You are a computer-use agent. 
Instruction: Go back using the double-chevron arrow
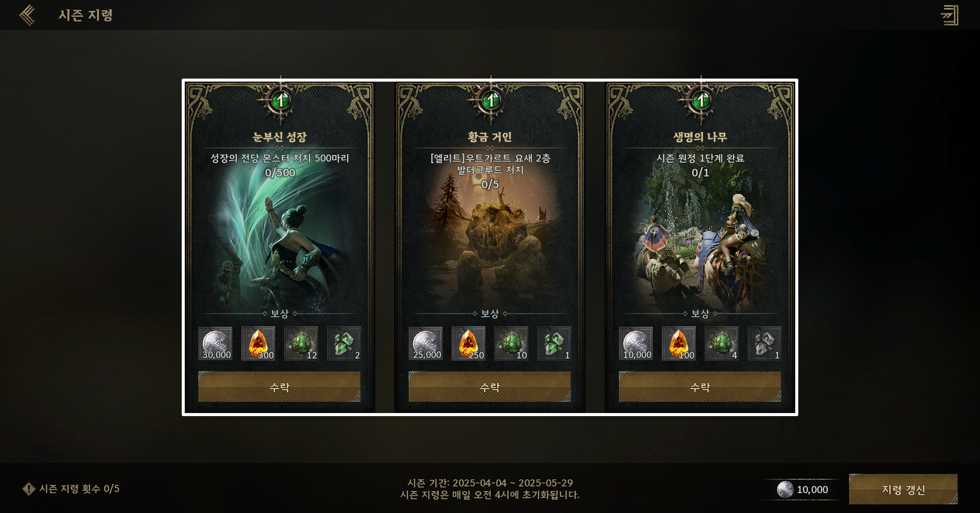tap(27, 15)
